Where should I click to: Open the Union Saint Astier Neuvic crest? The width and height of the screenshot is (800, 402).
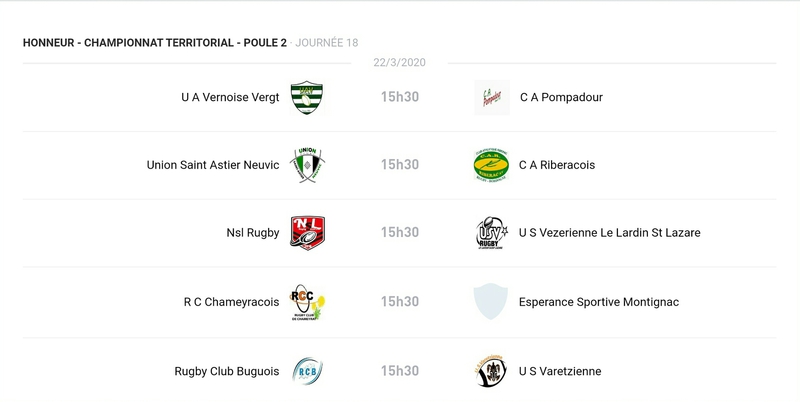tap(307, 165)
